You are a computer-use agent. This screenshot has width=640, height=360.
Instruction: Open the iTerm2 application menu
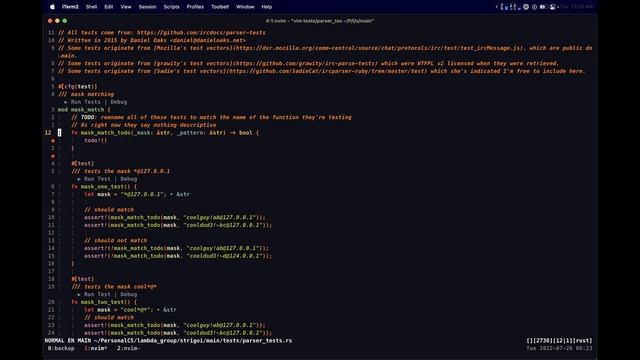[70, 7]
